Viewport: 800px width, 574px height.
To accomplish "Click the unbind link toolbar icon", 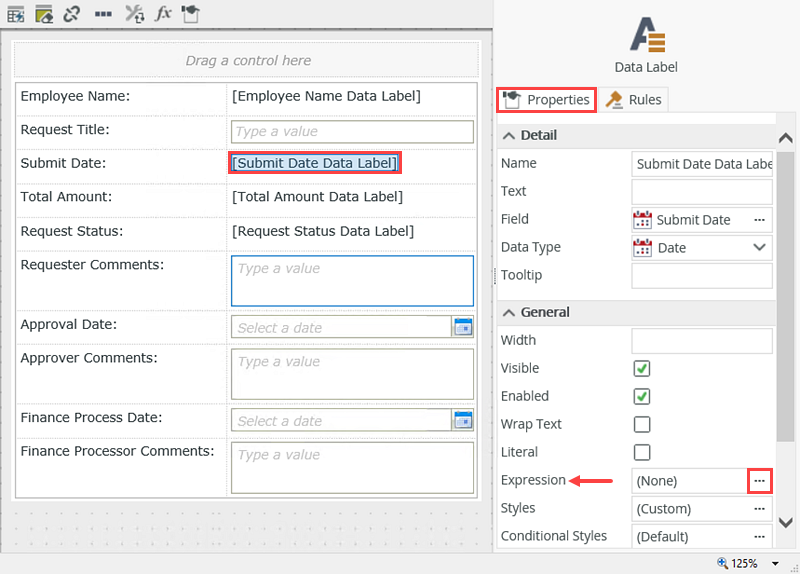I will click(72, 14).
